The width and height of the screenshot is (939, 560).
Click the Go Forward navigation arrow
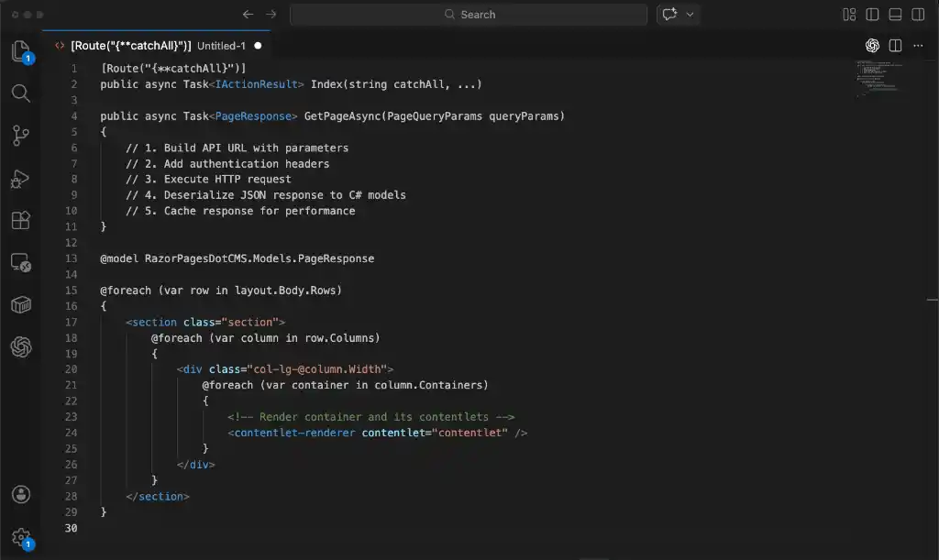pos(269,15)
